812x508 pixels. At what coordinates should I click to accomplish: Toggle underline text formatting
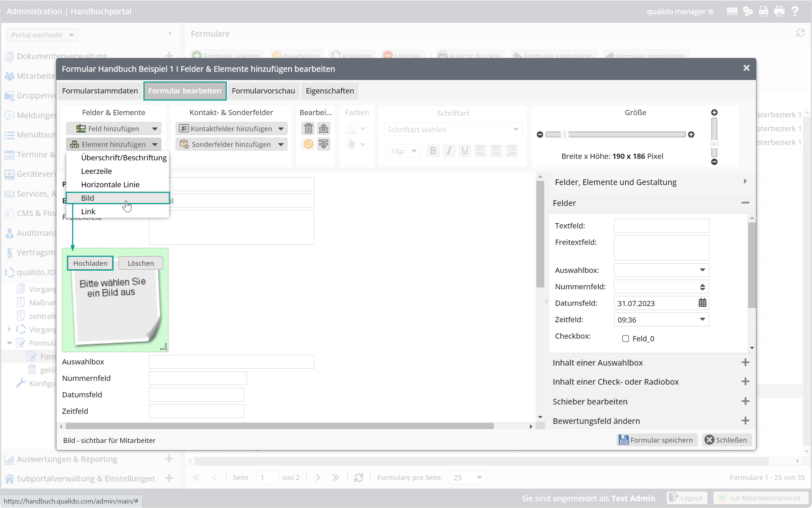tap(465, 151)
